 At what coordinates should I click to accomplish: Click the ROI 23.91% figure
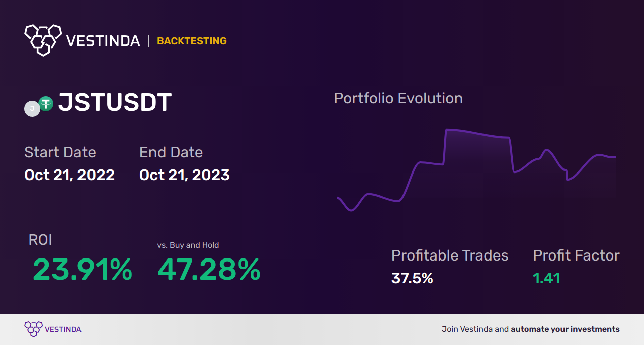[x=83, y=270]
